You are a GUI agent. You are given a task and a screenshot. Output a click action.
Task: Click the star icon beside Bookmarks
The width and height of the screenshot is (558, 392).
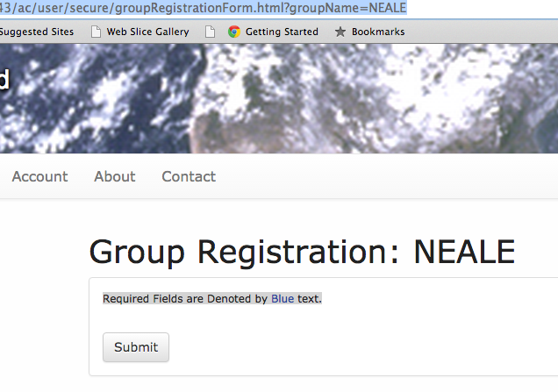340,32
